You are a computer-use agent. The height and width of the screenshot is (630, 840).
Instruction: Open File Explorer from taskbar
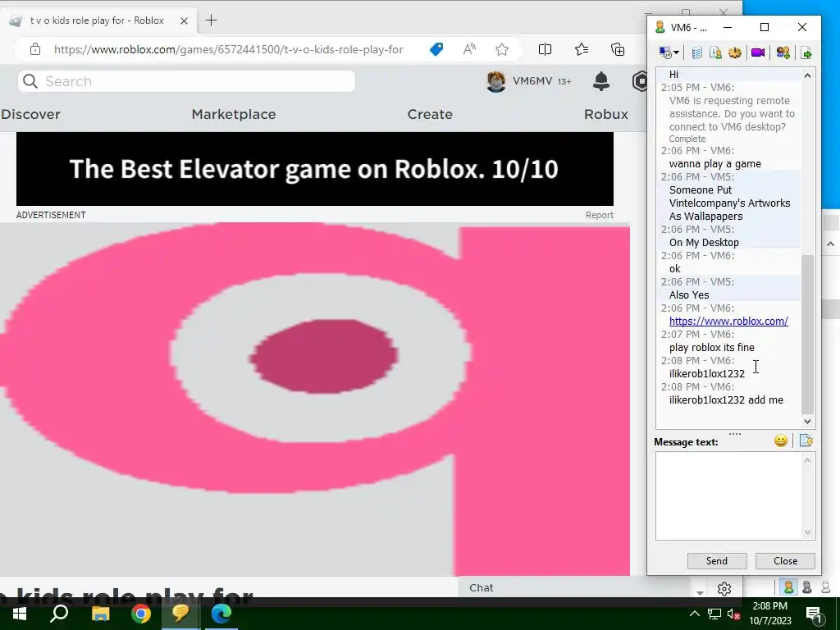(x=100, y=614)
